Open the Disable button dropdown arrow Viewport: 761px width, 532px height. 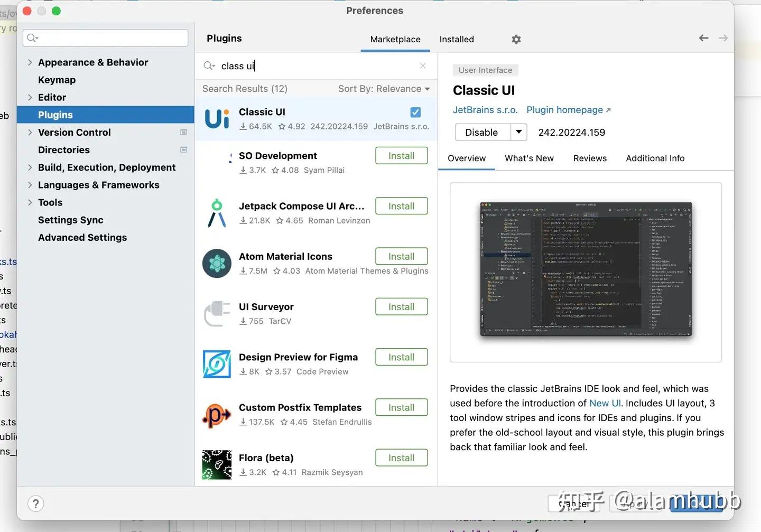519,132
